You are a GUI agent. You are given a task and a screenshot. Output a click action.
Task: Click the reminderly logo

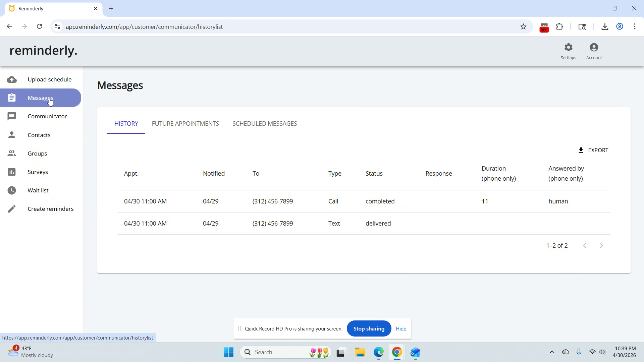(43, 51)
